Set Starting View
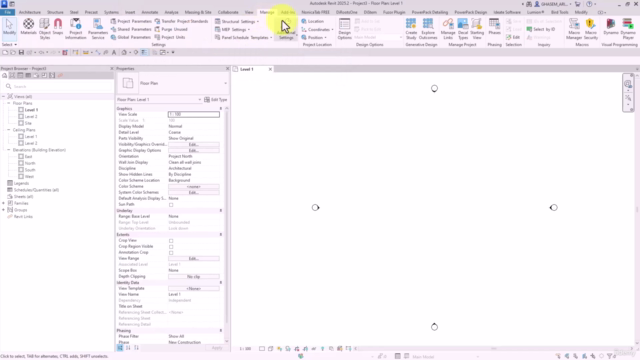This screenshot has height=360, width=640. coord(477,28)
